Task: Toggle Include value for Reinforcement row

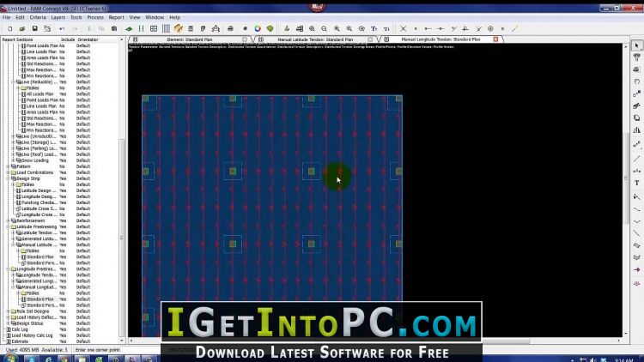Action: point(63,220)
